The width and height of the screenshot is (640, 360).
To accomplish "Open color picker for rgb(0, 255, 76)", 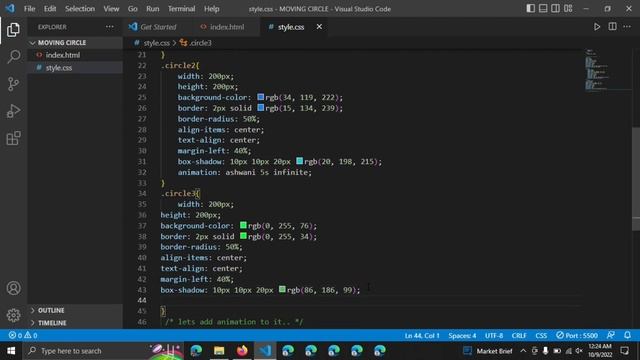I will 243,225.
